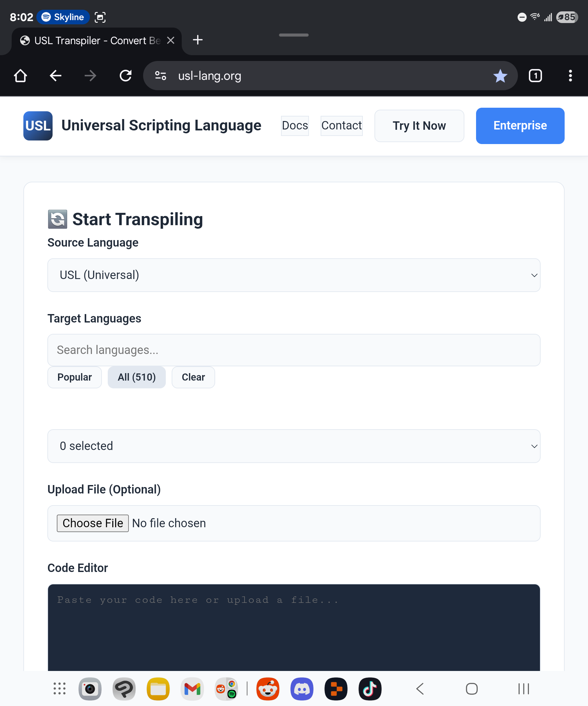Image resolution: width=588 pixels, height=706 pixels.
Task: Click the Choose File upload button
Action: (92, 523)
